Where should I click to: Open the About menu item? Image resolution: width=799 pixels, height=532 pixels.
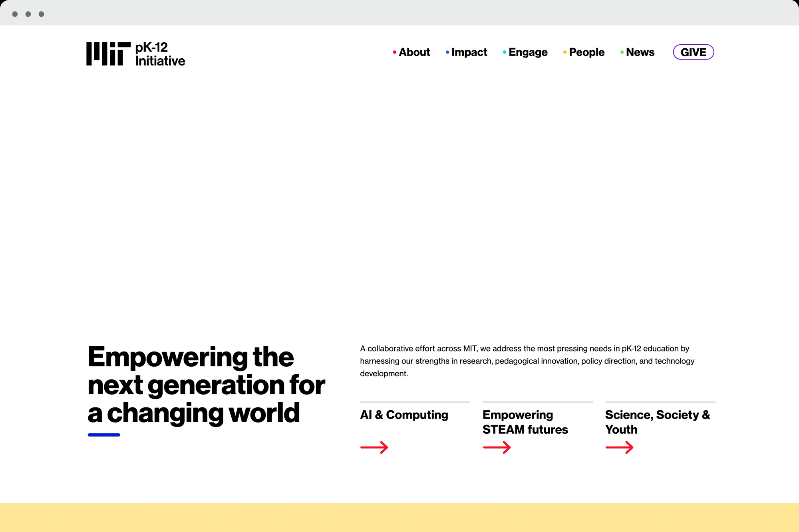(414, 52)
